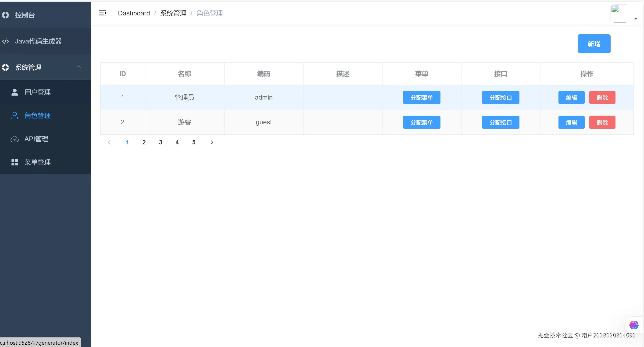Go to next page with right arrow
Viewport: 644px width, 347px height.
click(x=212, y=142)
